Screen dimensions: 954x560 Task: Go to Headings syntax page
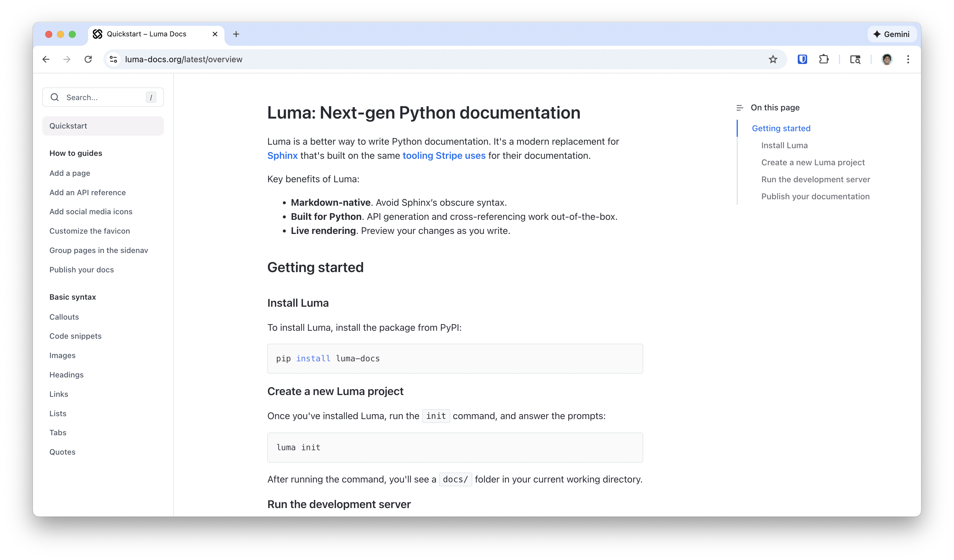click(66, 375)
